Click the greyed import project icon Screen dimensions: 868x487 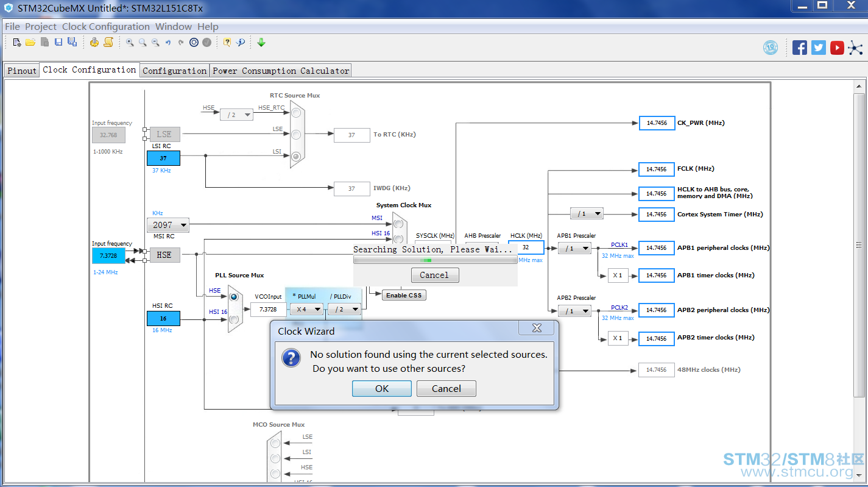(44, 42)
